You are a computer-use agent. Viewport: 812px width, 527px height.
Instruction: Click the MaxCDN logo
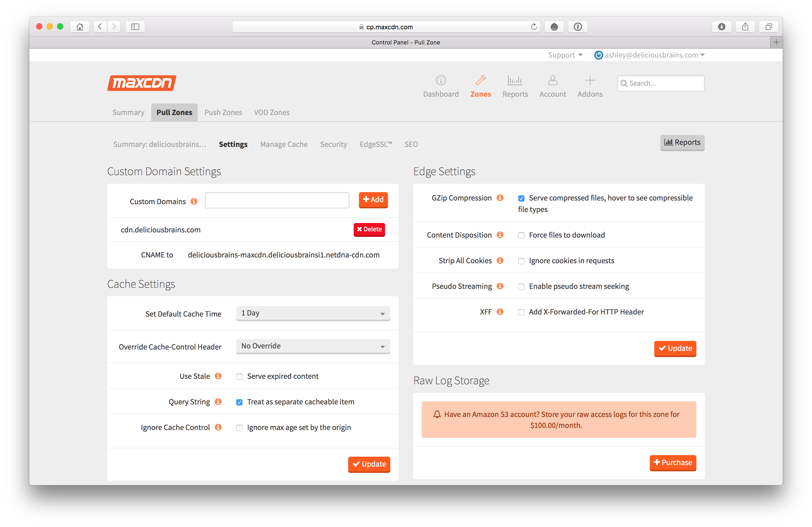pyautogui.click(x=142, y=83)
